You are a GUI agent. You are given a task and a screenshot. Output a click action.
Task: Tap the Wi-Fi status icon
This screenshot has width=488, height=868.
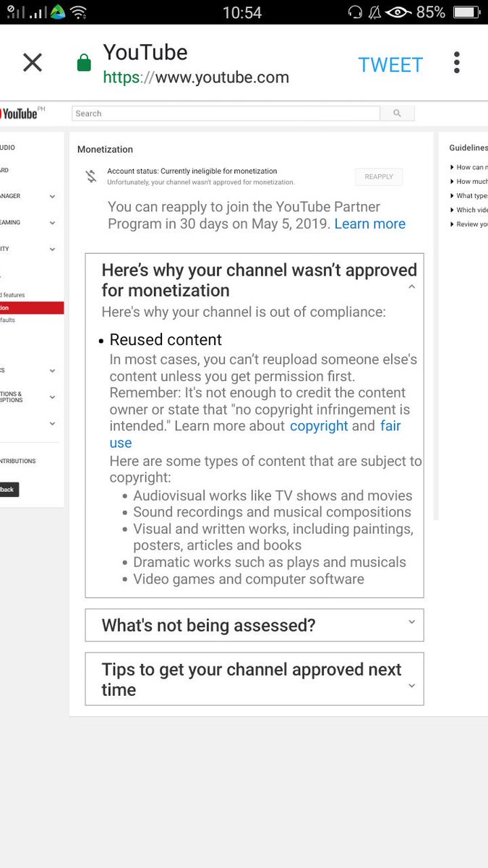(x=78, y=12)
